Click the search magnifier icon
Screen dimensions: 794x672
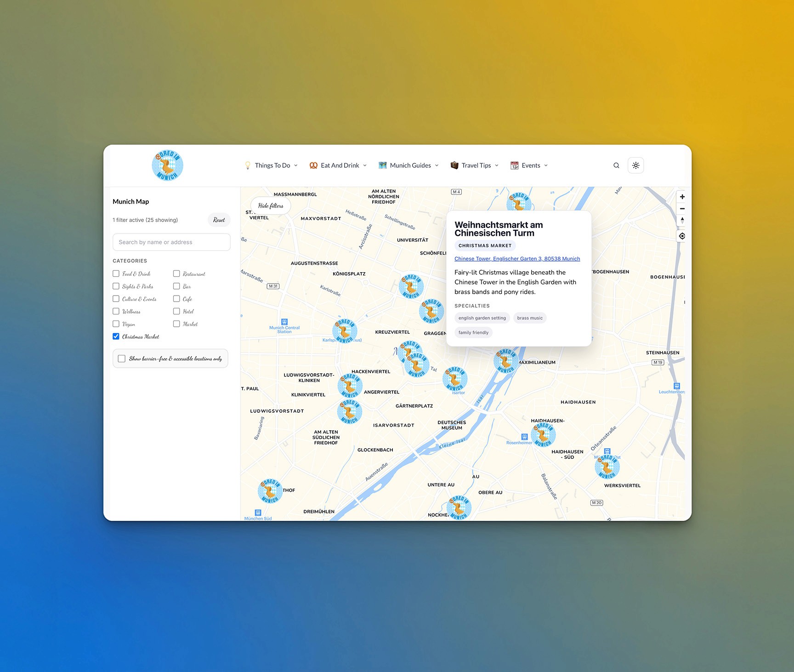point(616,165)
